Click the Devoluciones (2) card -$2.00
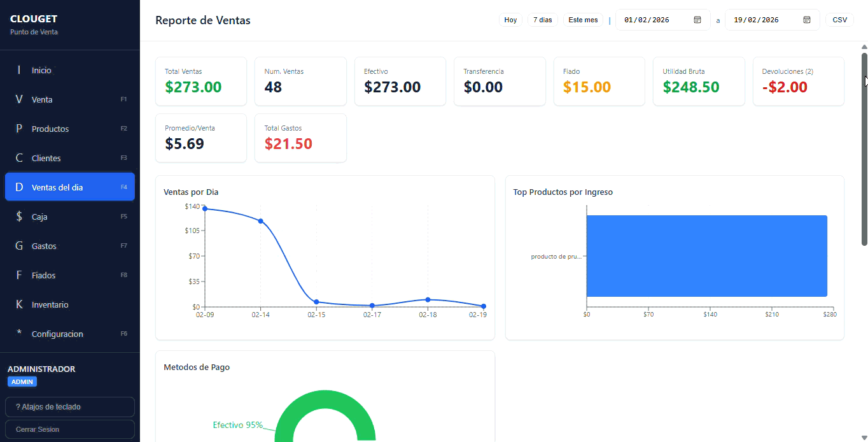This screenshot has width=868, height=442. [x=799, y=82]
